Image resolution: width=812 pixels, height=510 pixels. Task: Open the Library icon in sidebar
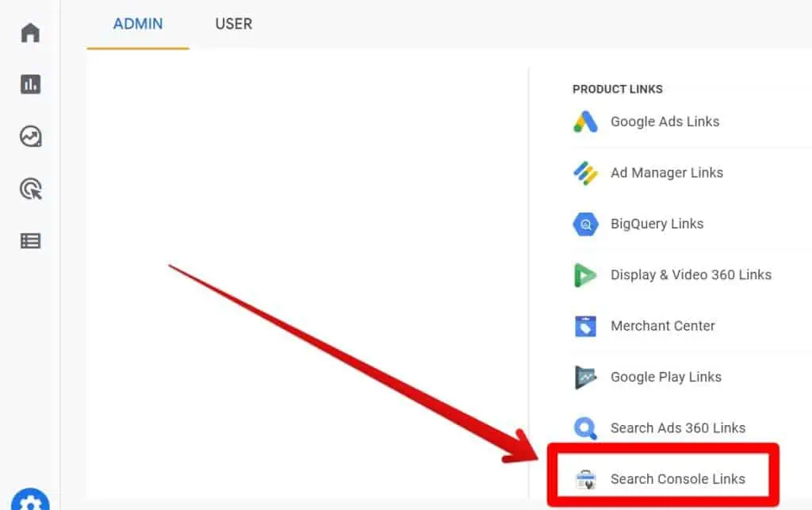29,240
